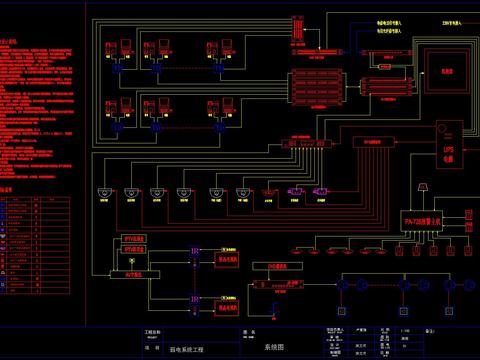
Task: Click the upper red LCD TV box
Action: click(x=227, y=259)
